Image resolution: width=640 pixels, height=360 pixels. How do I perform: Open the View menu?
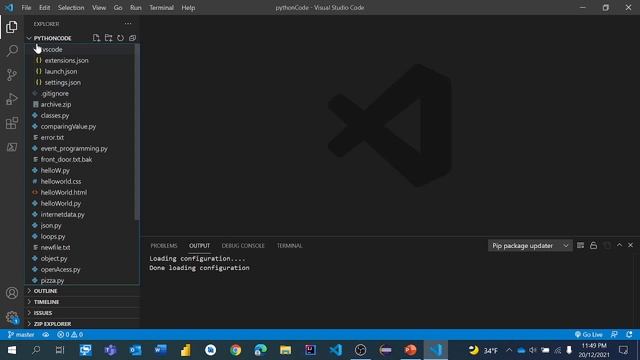(99, 8)
